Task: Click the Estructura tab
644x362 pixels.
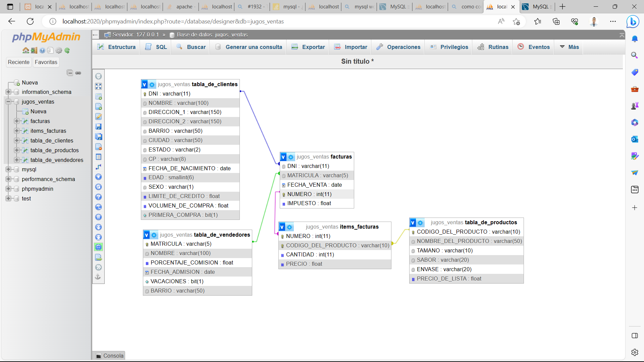Action: click(x=117, y=47)
